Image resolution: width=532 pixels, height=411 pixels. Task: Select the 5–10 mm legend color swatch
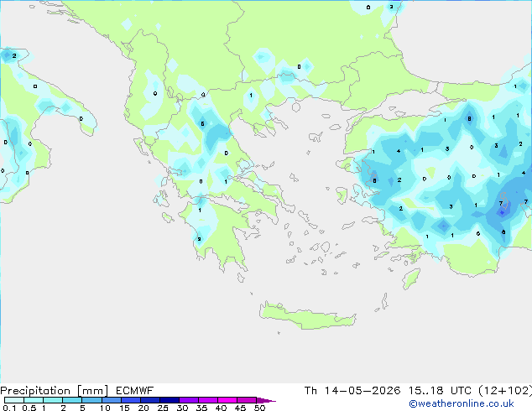pyautogui.click(x=91, y=400)
